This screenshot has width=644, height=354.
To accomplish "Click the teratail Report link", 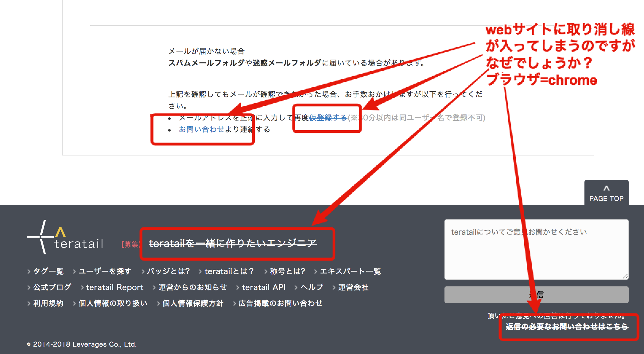I will click(x=115, y=287).
